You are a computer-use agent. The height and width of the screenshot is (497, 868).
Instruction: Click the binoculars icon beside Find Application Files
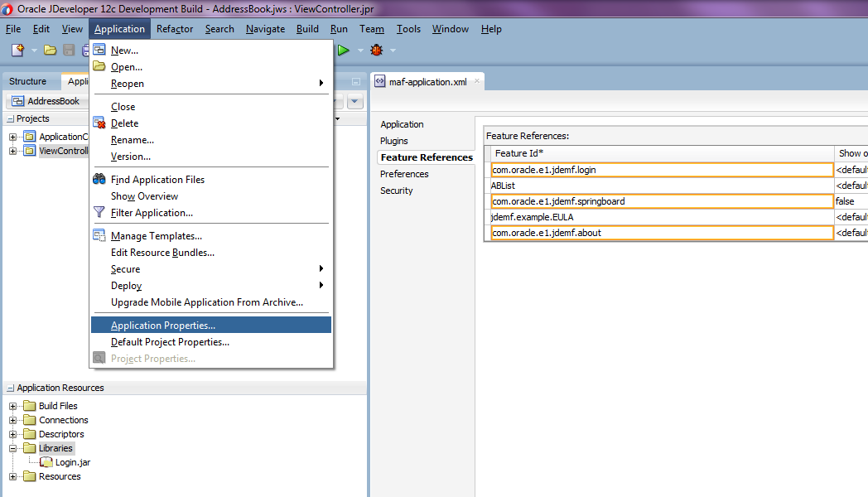pos(99,179)
